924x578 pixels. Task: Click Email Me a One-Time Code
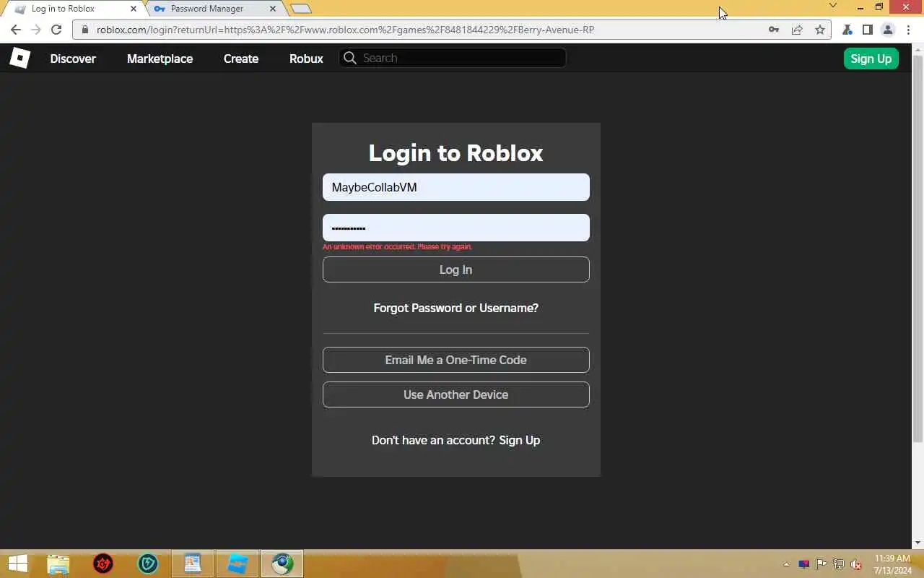coord(456,360)
